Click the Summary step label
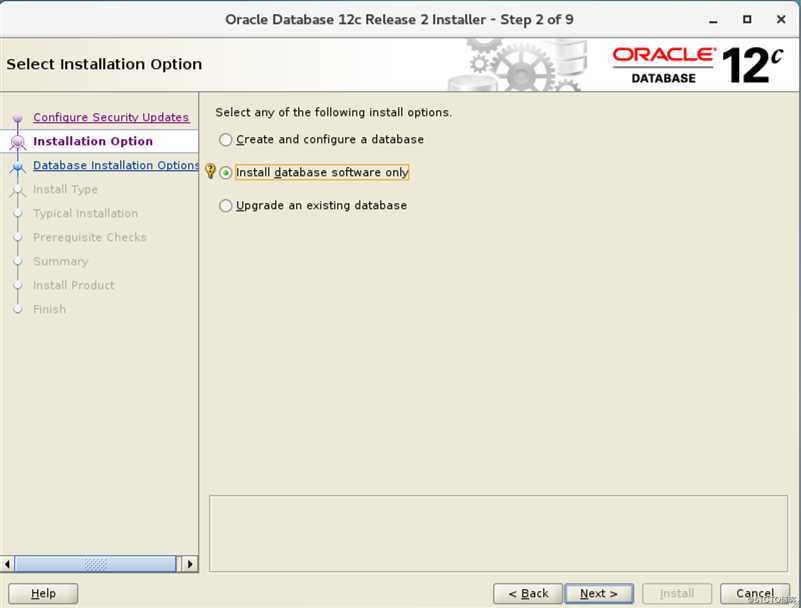This screenshot has width=801, height=608. pos(60,261)
